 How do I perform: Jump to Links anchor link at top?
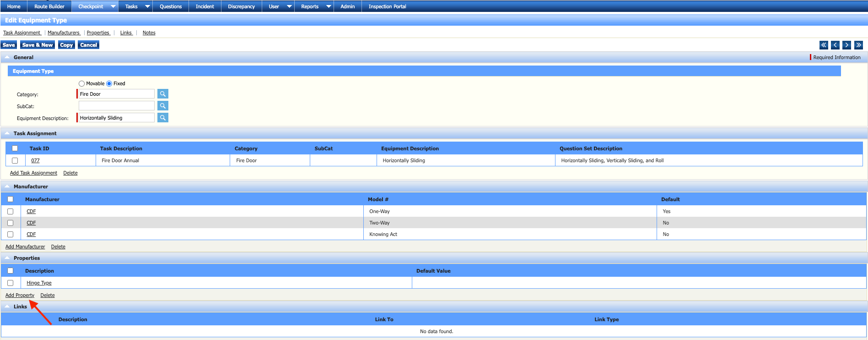coord(126,33)
